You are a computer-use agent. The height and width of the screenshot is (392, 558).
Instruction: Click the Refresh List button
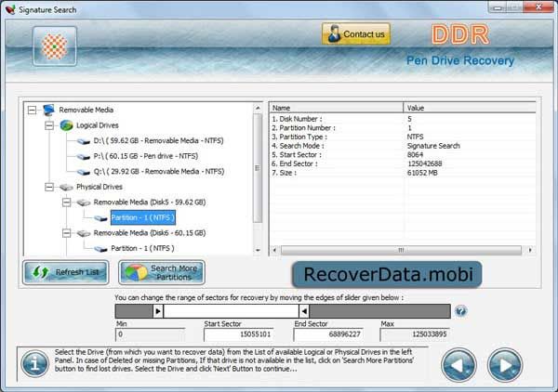click(66, 273)
